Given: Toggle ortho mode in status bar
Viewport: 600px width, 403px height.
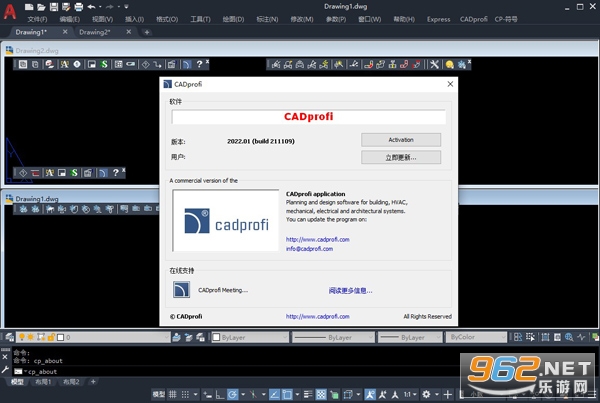Looking at the screenshot, I should tap(220, 394).
